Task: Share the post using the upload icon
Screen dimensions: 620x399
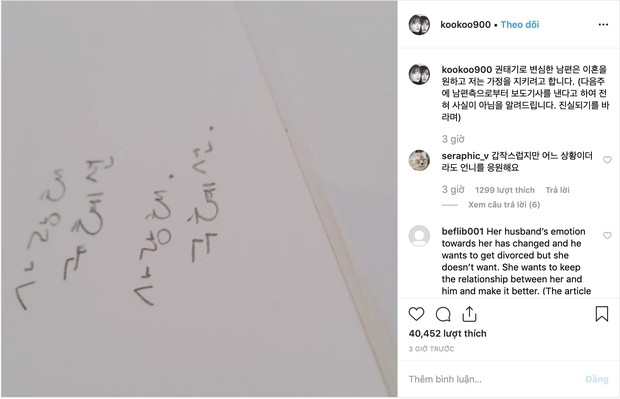Action: pyautogui.click(x=469, y=314)
